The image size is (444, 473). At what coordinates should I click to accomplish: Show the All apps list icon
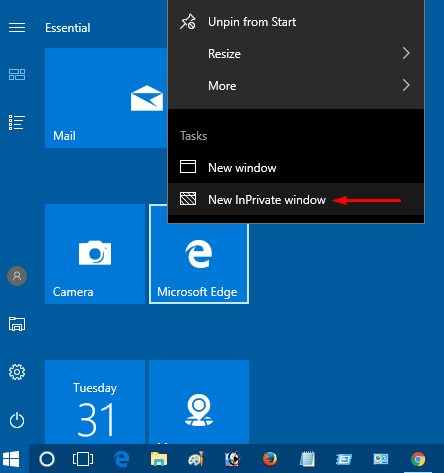(x=17, y=122)
